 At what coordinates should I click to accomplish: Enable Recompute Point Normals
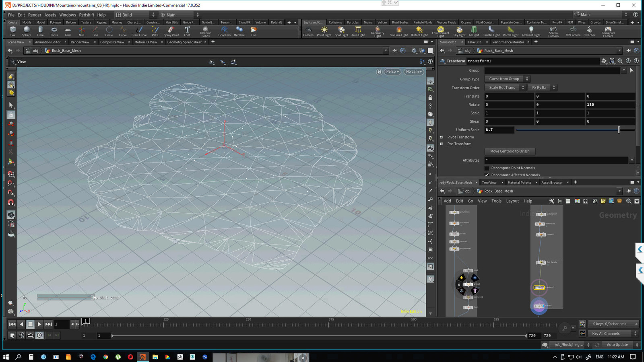487,168
